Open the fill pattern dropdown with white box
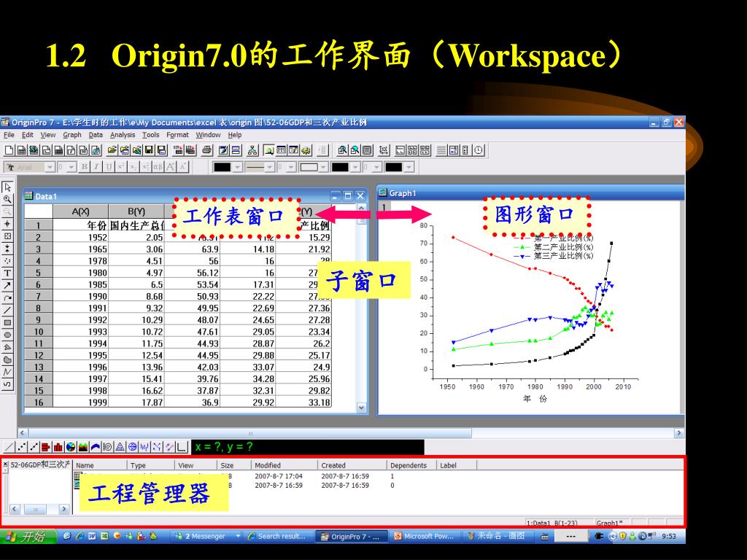747x560 pixels. (323, 167)
